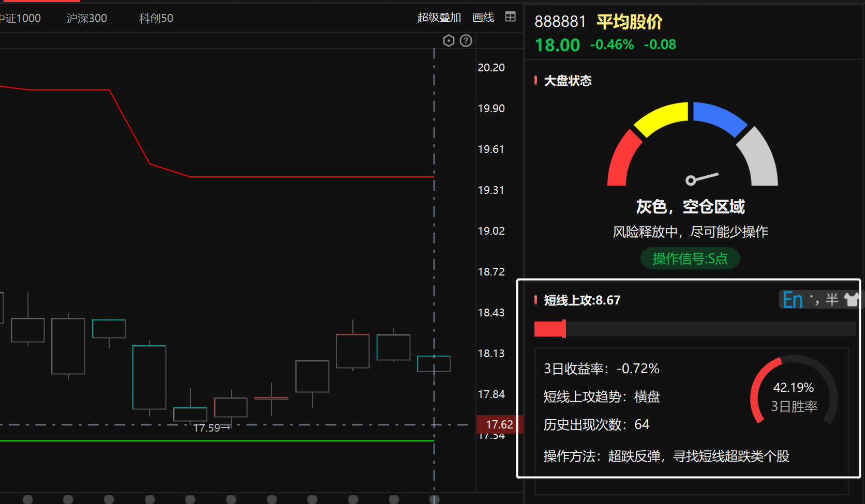Click the help question mark icon
865x504 pixels.
[x=466, y=41]
